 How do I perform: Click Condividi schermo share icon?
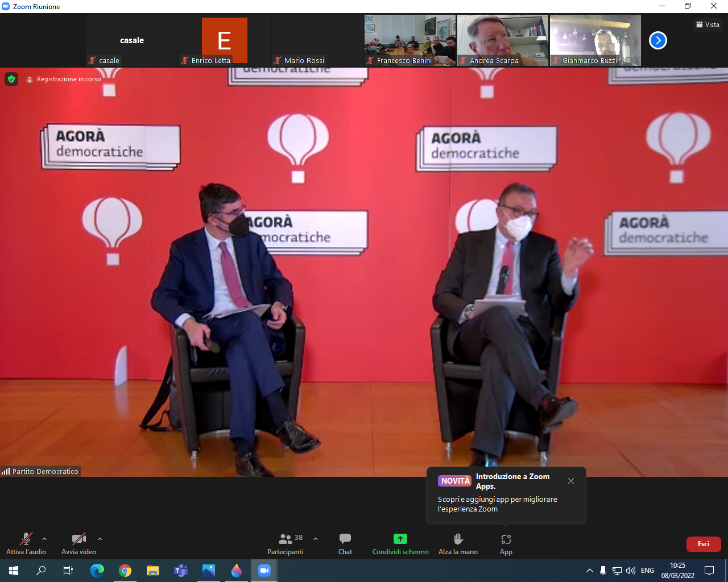(400, 539)
